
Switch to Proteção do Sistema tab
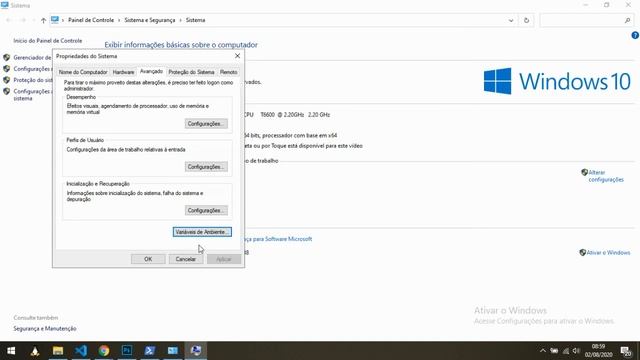[x=191, y=72]
